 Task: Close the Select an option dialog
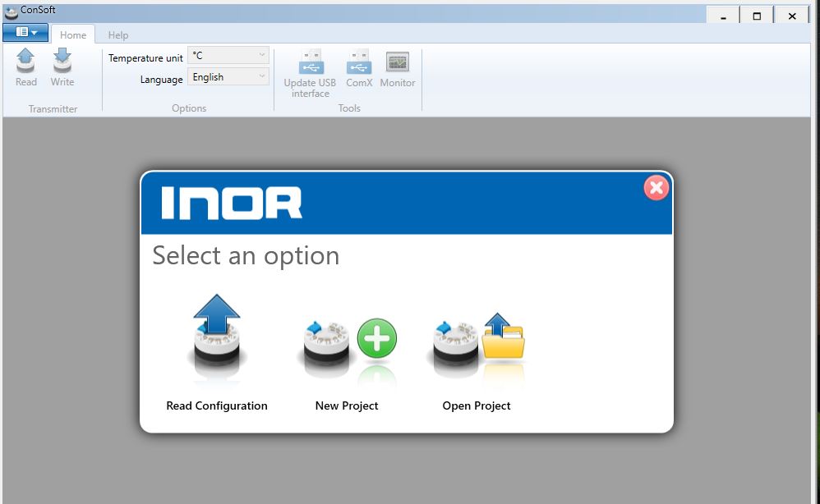[656, 188]
